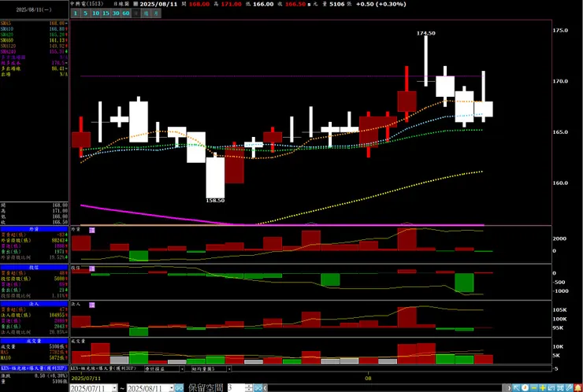
Task: Click GO button after end date field
Action: (x=179, y=388)
